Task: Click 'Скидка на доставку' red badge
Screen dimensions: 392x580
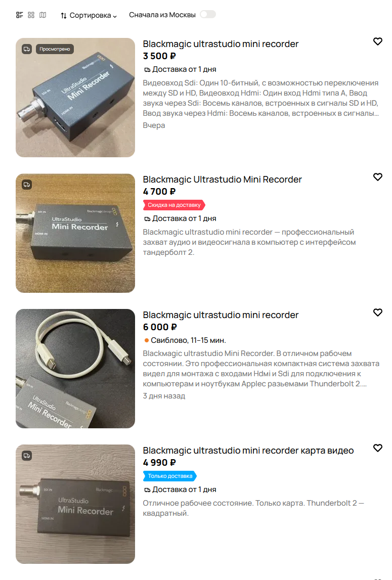Action: click(174, 205)
